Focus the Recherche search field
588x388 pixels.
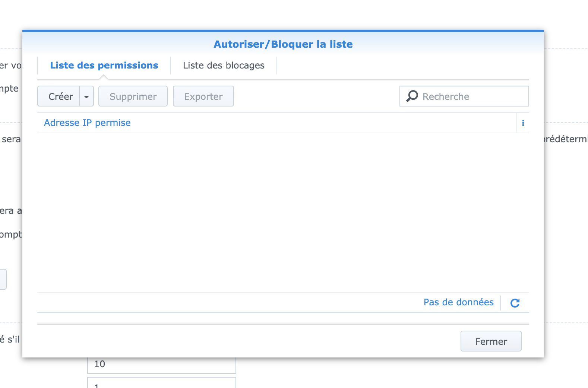464,96
